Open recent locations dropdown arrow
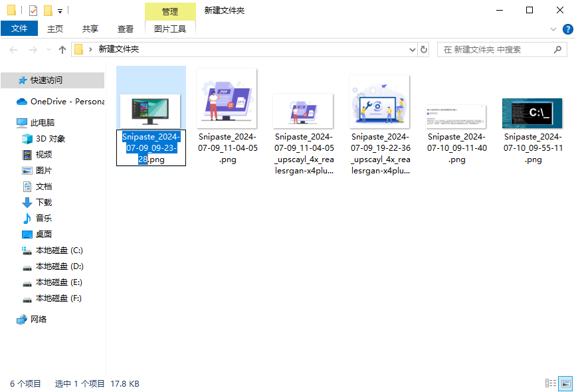Screen dimensions: 576x392 pos(48,50)
